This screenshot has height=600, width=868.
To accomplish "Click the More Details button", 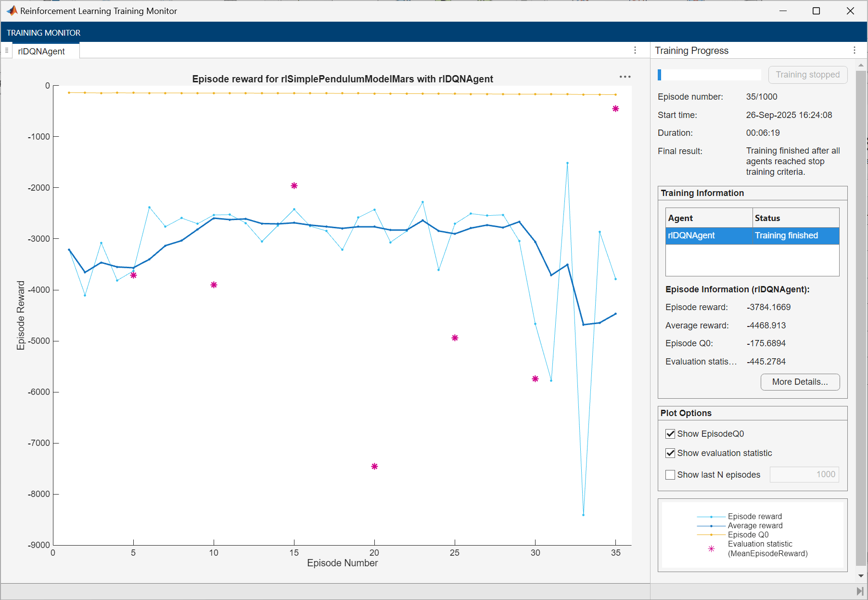I will (x=800, y=382).
